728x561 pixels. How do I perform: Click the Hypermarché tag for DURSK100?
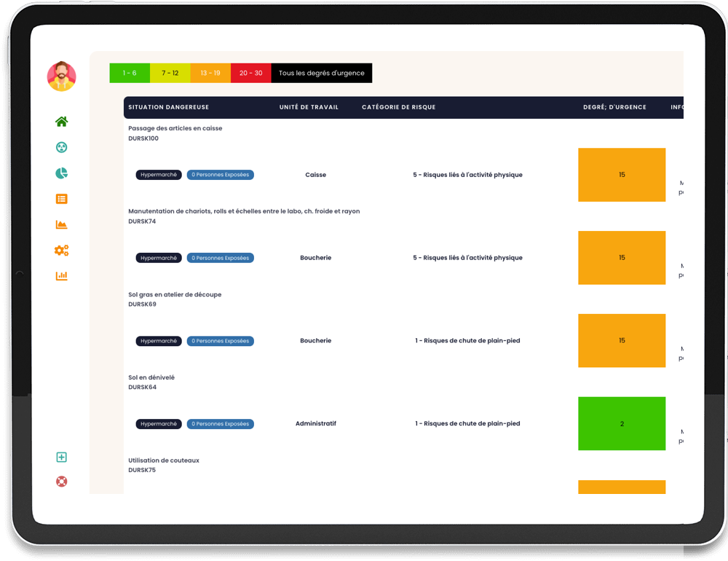[x=159, y=175]
